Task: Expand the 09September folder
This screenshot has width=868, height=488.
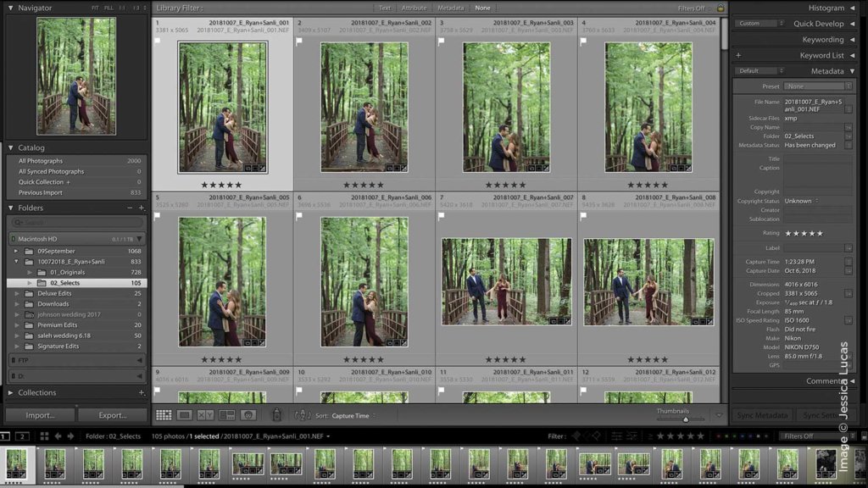Action: coord(16,251)
